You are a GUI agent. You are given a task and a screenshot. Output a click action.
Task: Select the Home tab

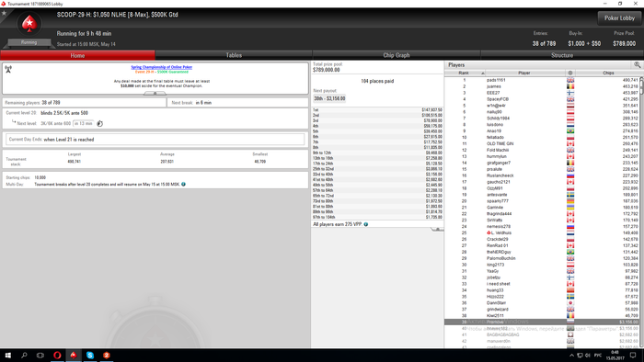[x=77, y=55]
